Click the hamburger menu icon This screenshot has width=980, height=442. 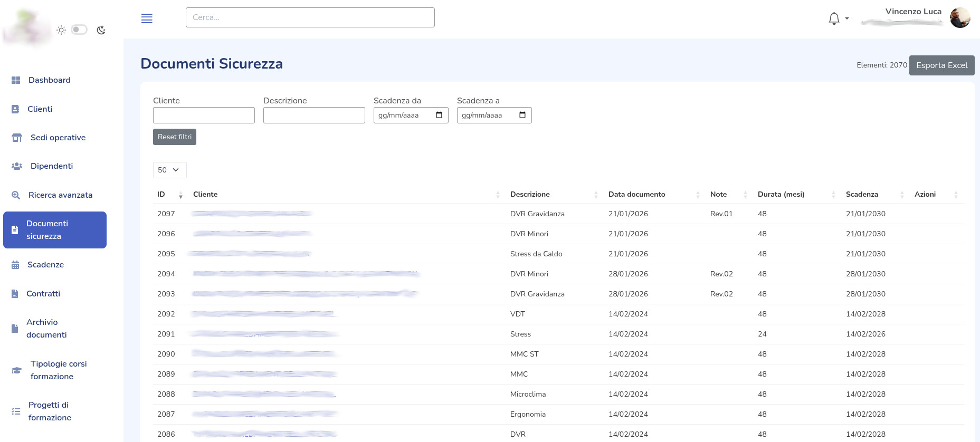coord(147,18)
